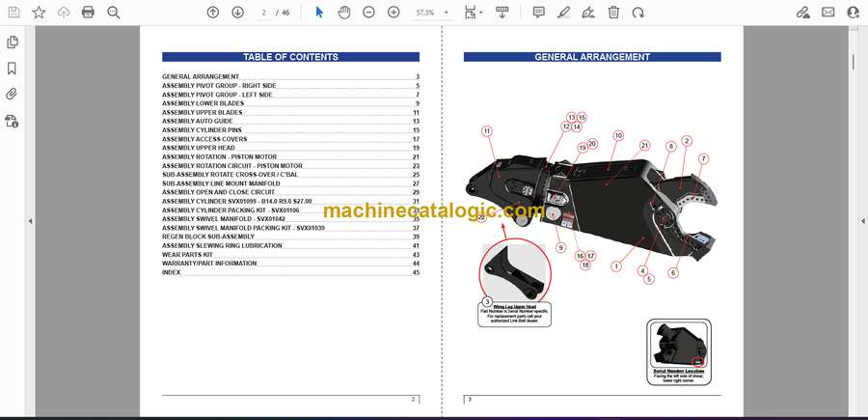The height and width of the screenshot is (420, 868).
Task: Zoom out with the minus button
Action: 368,13
